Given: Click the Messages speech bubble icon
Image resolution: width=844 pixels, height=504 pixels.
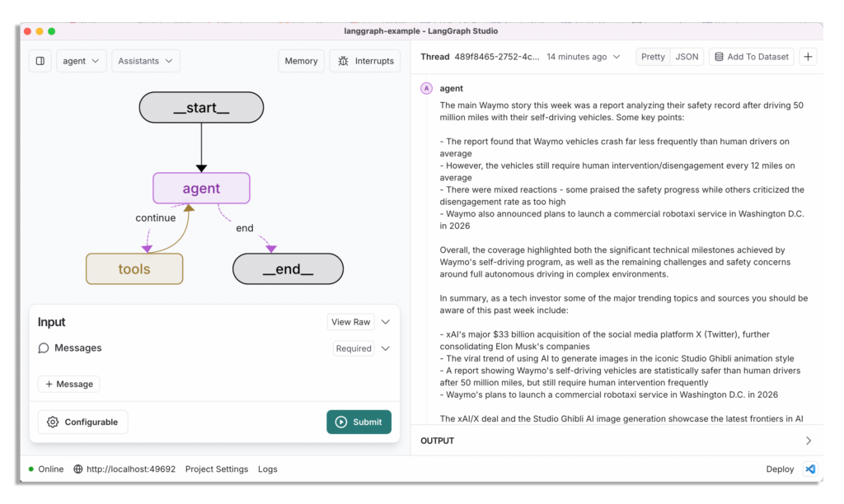Looking at the screenshot, I should pyautogui.click(x=44, y=348).
